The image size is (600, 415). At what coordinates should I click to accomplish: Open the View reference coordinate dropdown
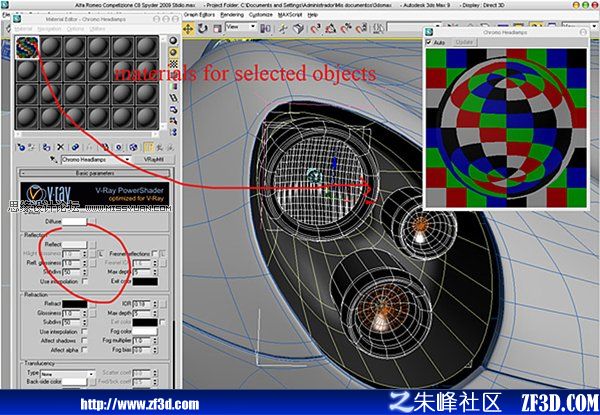[241, 27]
